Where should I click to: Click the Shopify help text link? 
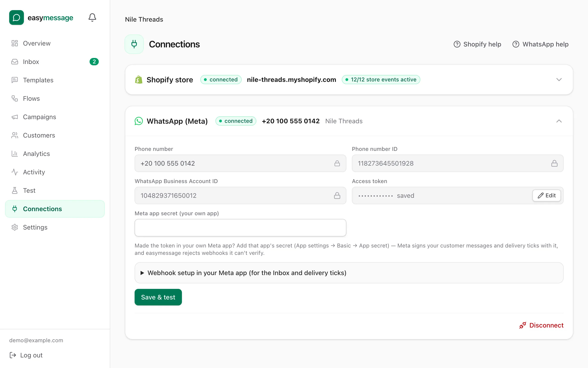tap(482, 44)
